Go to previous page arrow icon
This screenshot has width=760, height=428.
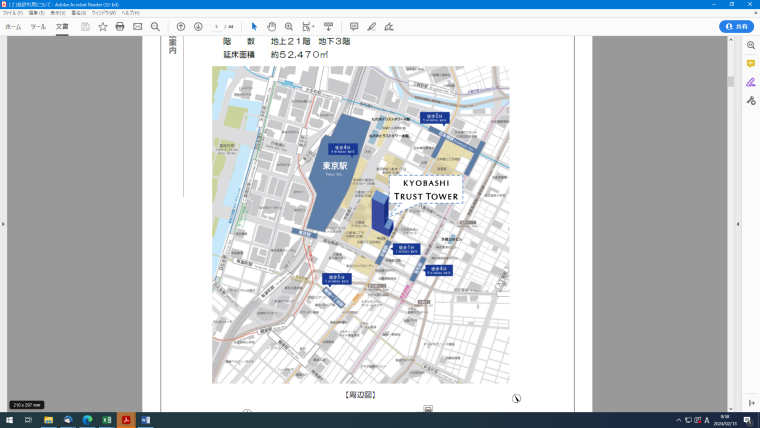(x=181, y=27)
